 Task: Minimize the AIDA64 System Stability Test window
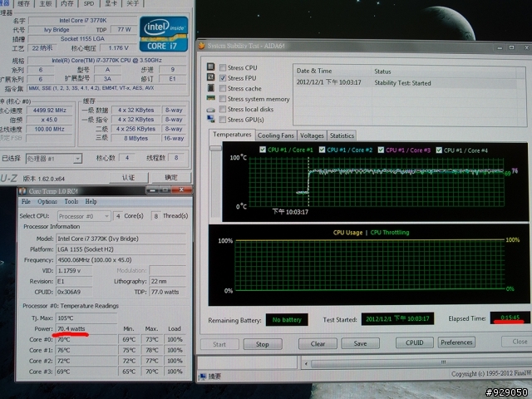(500, 48)
